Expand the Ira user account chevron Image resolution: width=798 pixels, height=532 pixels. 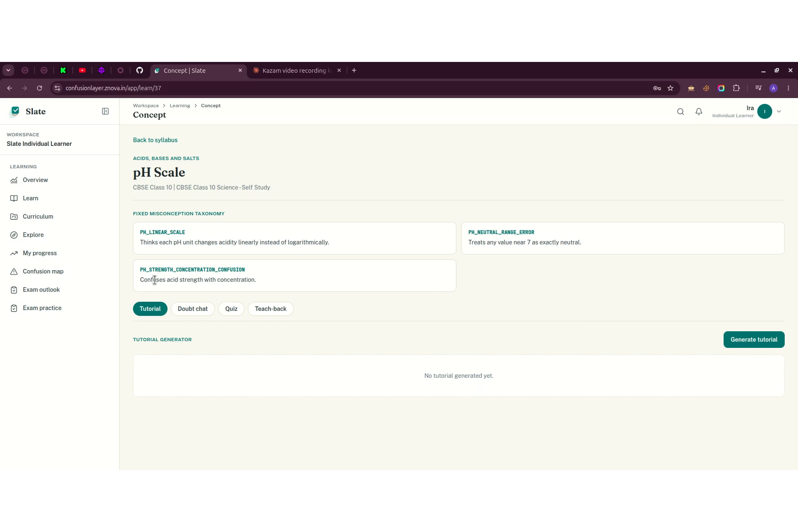point(779,111)
